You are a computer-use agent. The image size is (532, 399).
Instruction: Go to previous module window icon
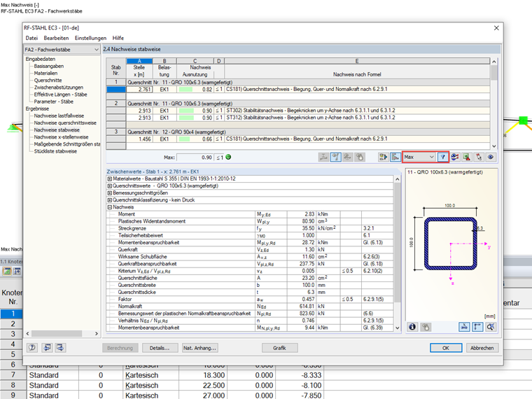47,347
